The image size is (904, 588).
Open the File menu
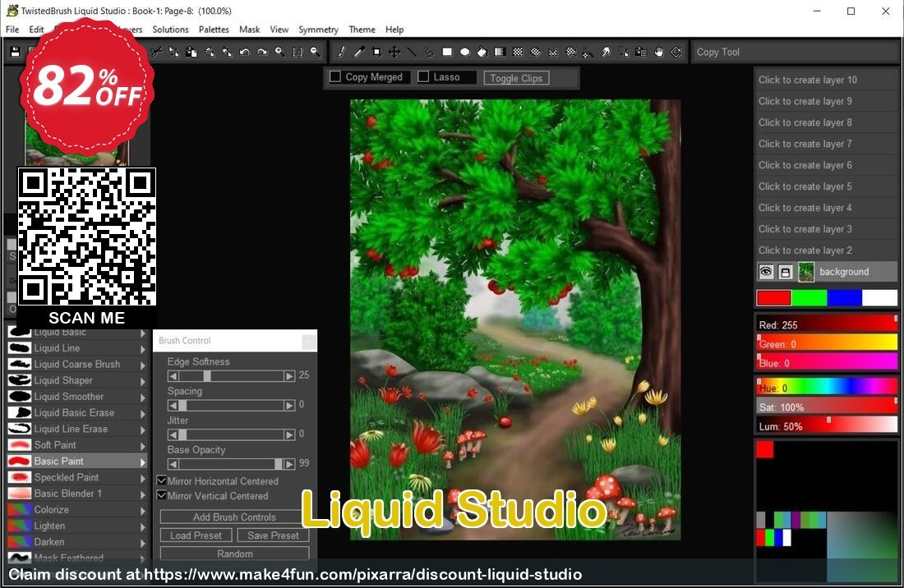tap(12, 30)
